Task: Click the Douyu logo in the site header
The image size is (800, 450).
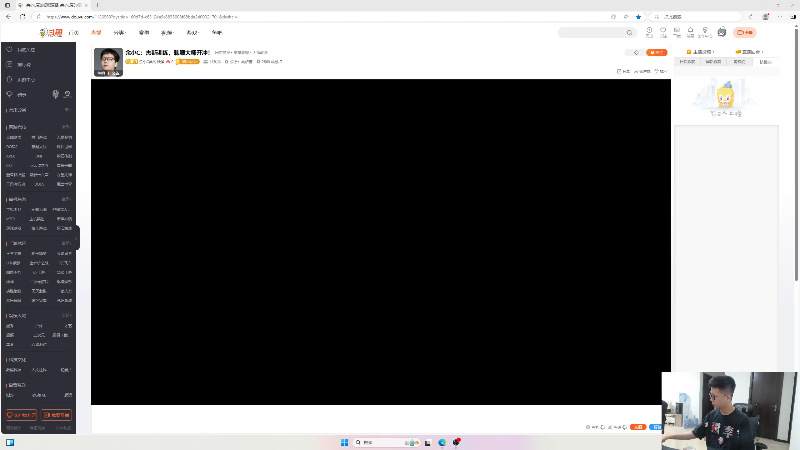Action: coord(51,33)
